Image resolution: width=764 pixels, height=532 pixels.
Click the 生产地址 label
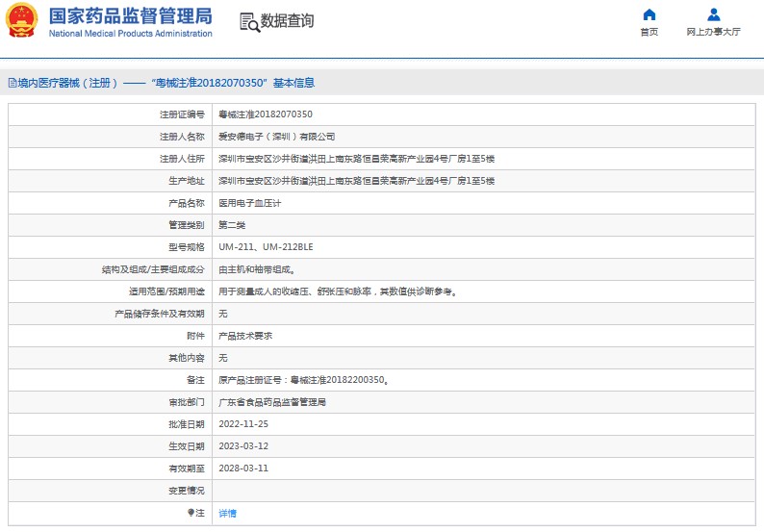[x=187, y=181]
